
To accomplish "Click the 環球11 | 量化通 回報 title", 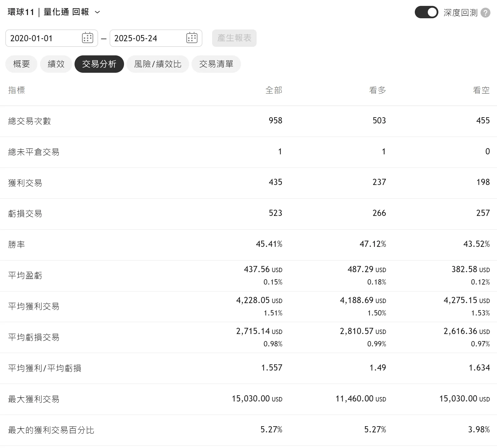I will coord(48,12).
